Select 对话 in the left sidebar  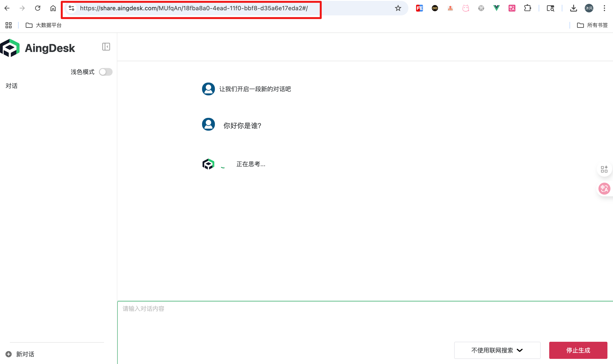[11, 86]
